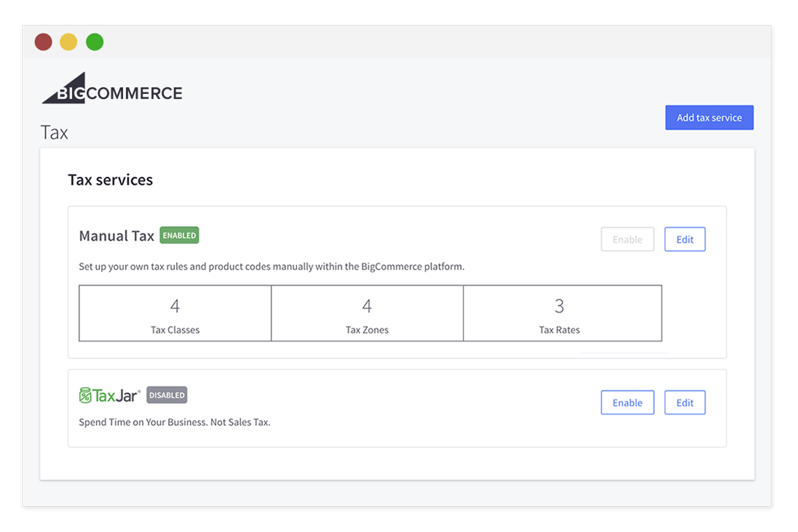The width and height of the screenshot is (798, 532).
Task: Click the greyed-out Enable button for Manual Tax
Action: pos(627,239)
